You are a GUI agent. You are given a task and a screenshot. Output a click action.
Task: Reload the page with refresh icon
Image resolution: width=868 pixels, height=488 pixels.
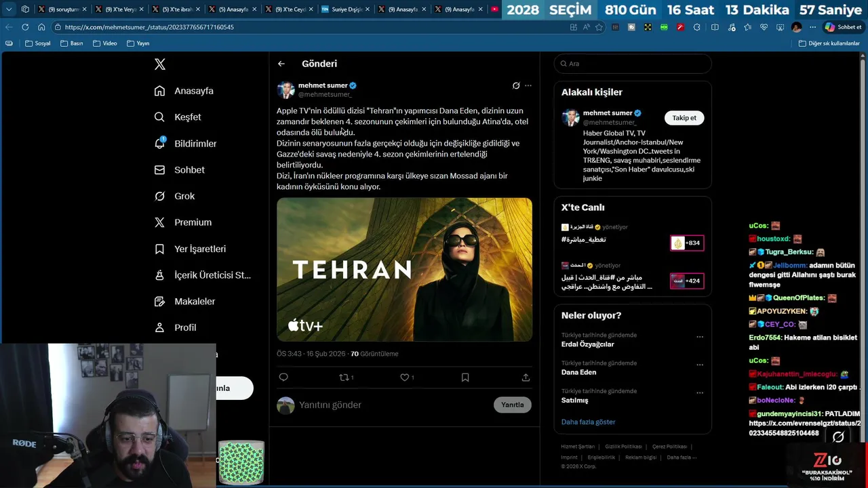[25, 27]
